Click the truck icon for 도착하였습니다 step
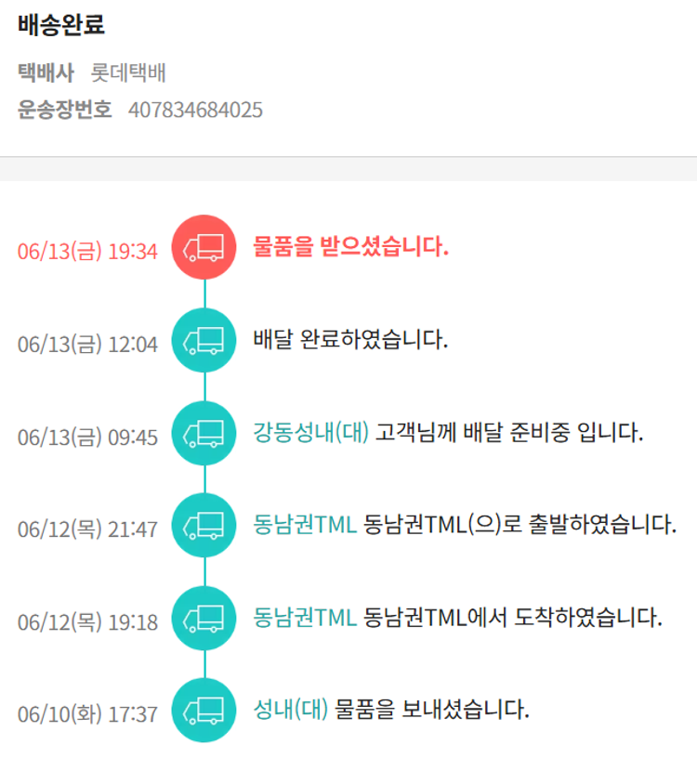This screenshot has width=697, height=784. point(204,619)
